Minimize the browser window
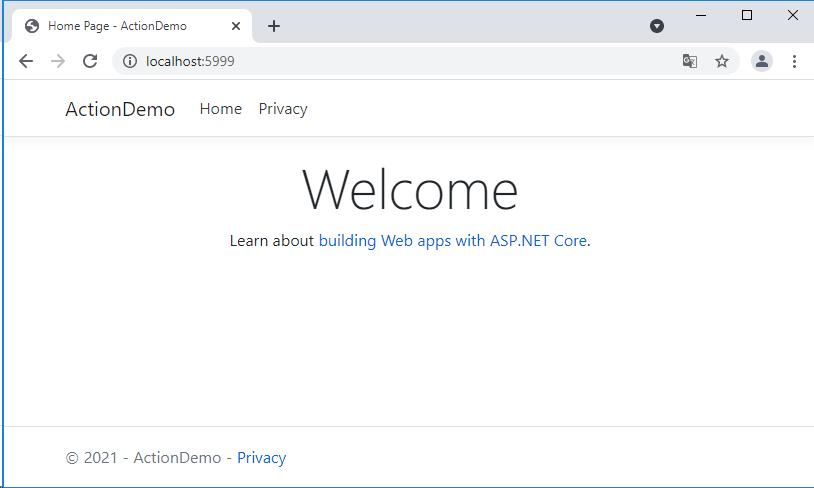The height and width of the screenshot is (488, 814). tap(701, 15)
